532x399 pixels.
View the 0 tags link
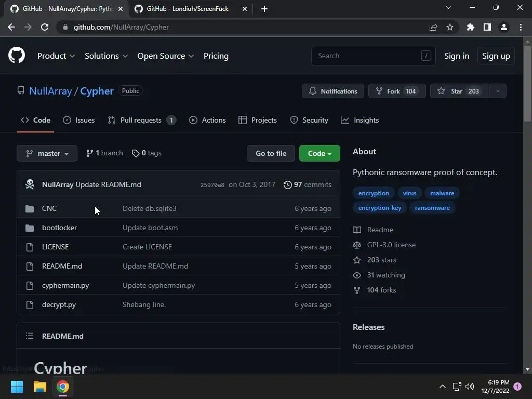147,153
